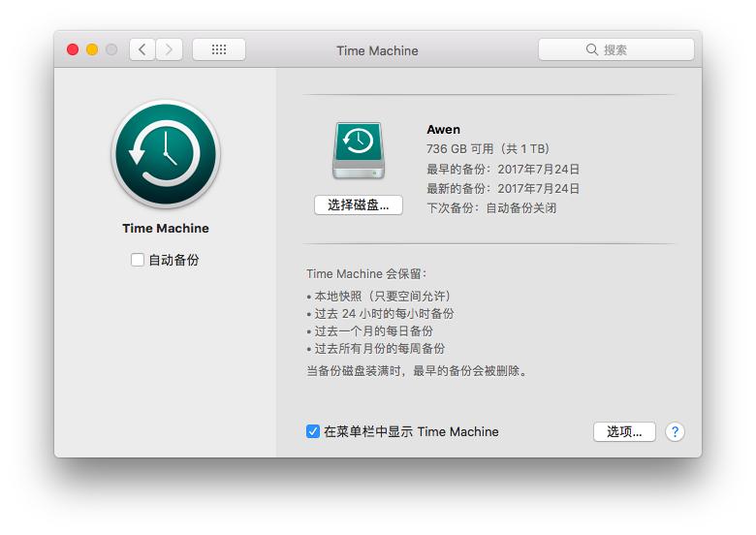Close the window with the red button
Image resolution: width=756 pixels, height=535 pixels.
pyautogui.click(x=73, y=49)
